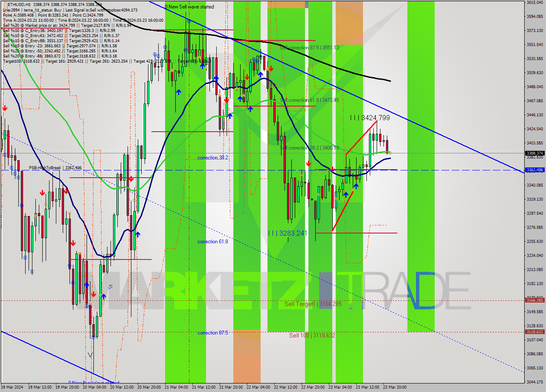
Task: Click the 3509.630 price axis value
Action: coord(534,73)
